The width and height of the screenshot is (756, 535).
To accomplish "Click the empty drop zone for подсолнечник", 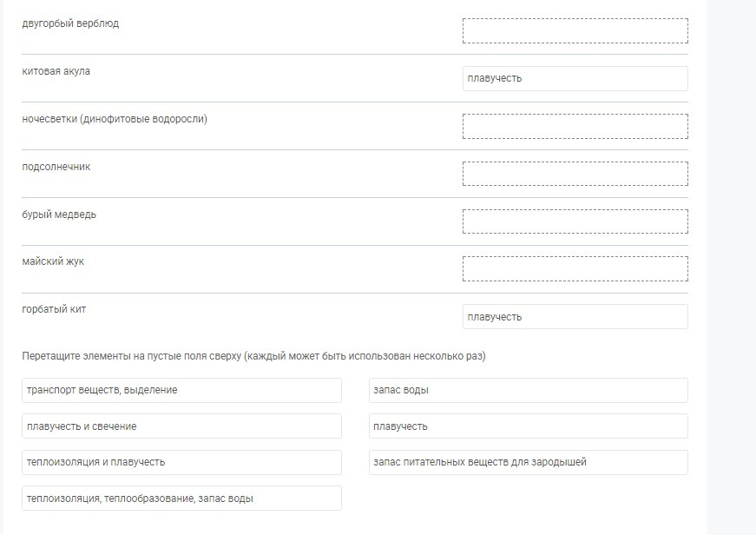I will point(575,174).
